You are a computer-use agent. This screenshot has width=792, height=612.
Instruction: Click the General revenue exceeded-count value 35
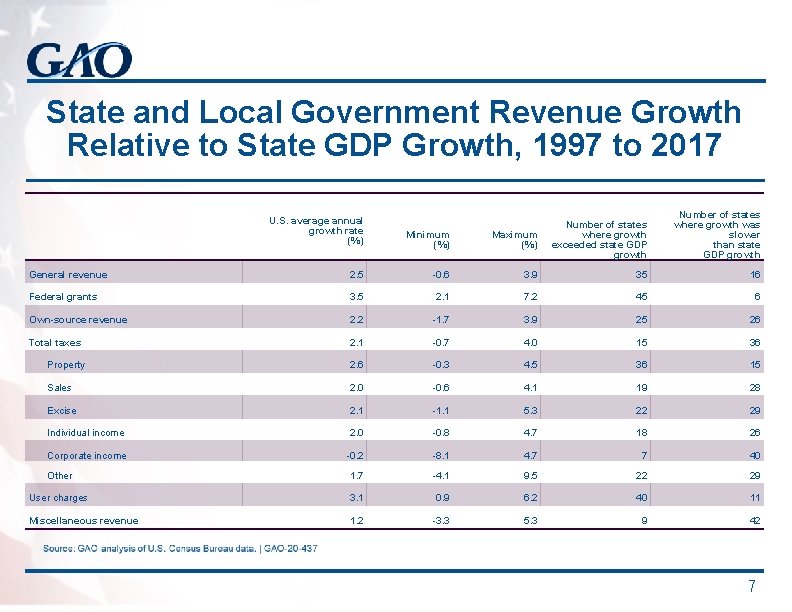[x=641, y=275]
